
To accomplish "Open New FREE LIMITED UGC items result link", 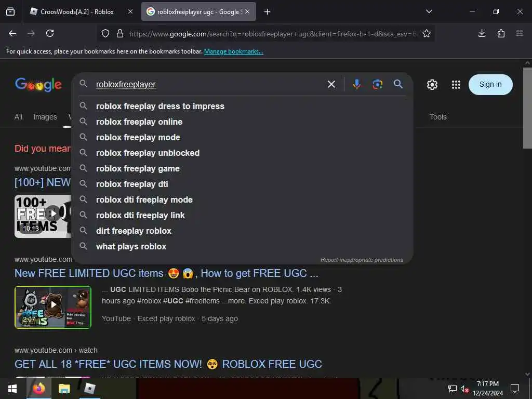I will point(166,273).
